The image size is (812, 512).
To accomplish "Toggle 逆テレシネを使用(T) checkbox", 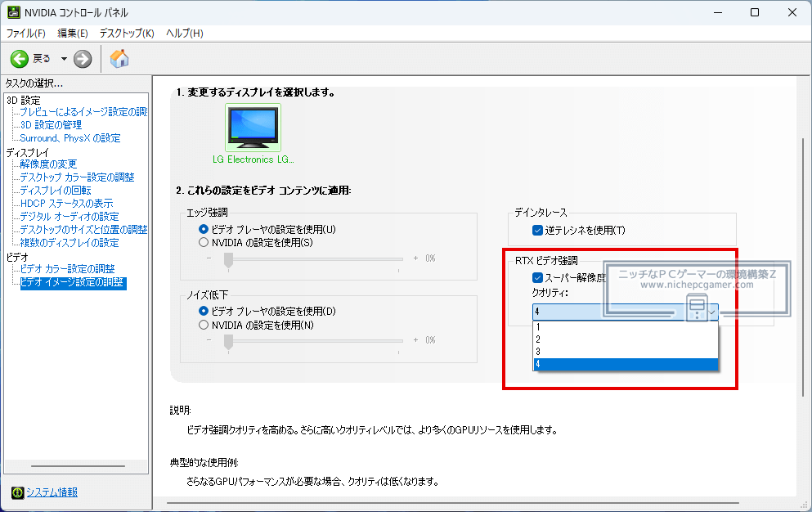I will click(x=537, y=230).
